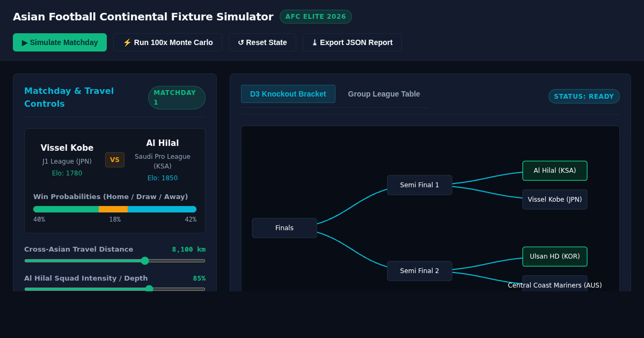Click the win probabilities bar
This screenshot has width=644, height=338.
115,209
